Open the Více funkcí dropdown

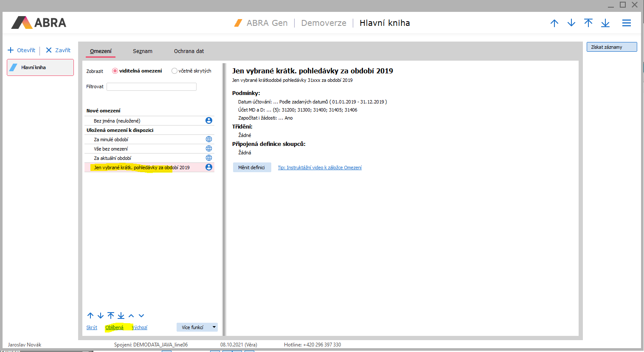[197, 327]
